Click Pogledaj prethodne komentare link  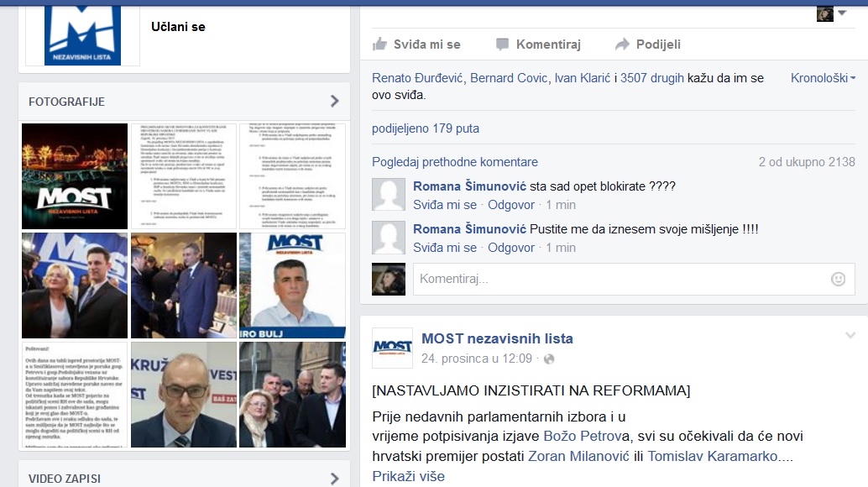point(454,162)
